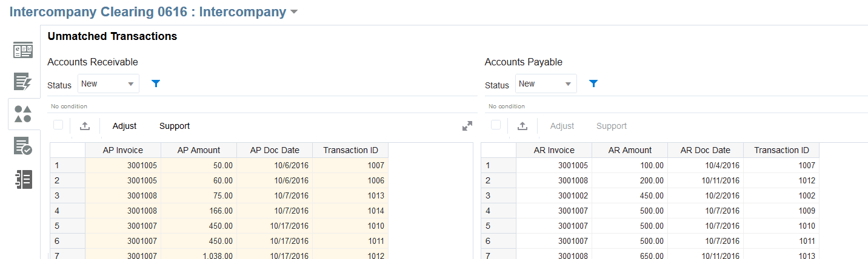
Task: Click Support in Accounts Receivable toolbar
Action: point(175,126)
